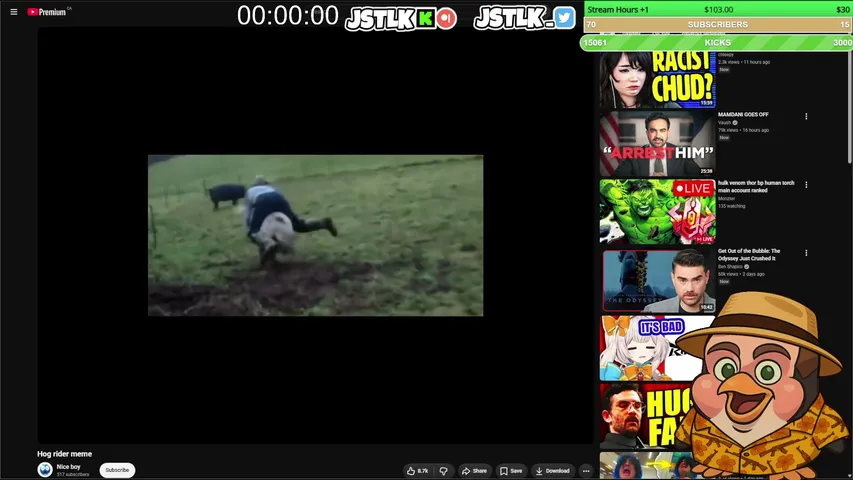
Task: Open the hamburger guide menu
Action: click(x=14, y=11)
